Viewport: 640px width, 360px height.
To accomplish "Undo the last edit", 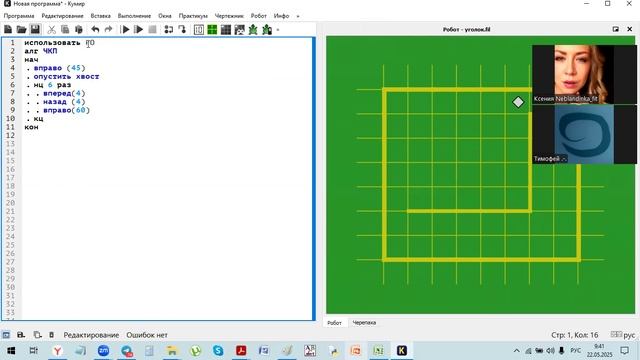I will point(95,29).
